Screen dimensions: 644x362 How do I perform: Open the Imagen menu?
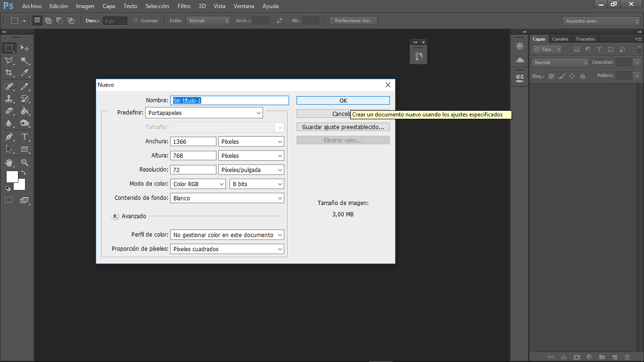click(85, 6)
